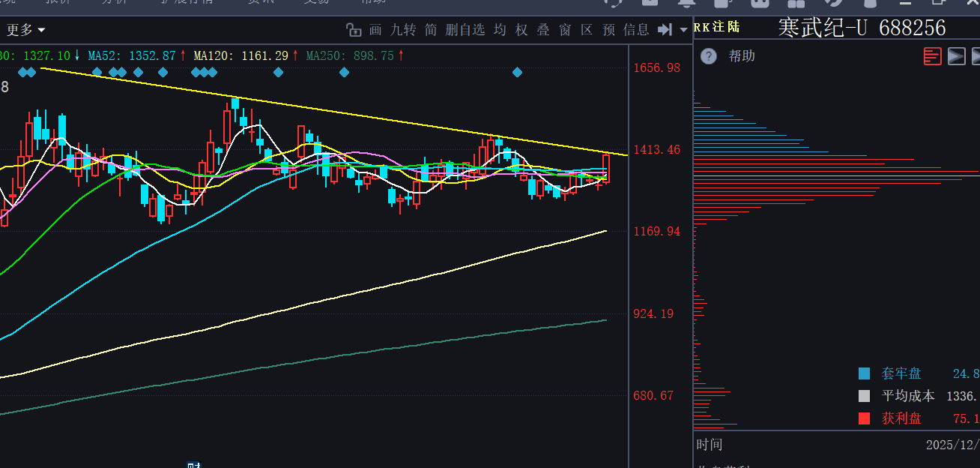Screen dimensions: 980x468
Task: Click the gray play icon beside red list icon
Action: click(x=956, y=56)
